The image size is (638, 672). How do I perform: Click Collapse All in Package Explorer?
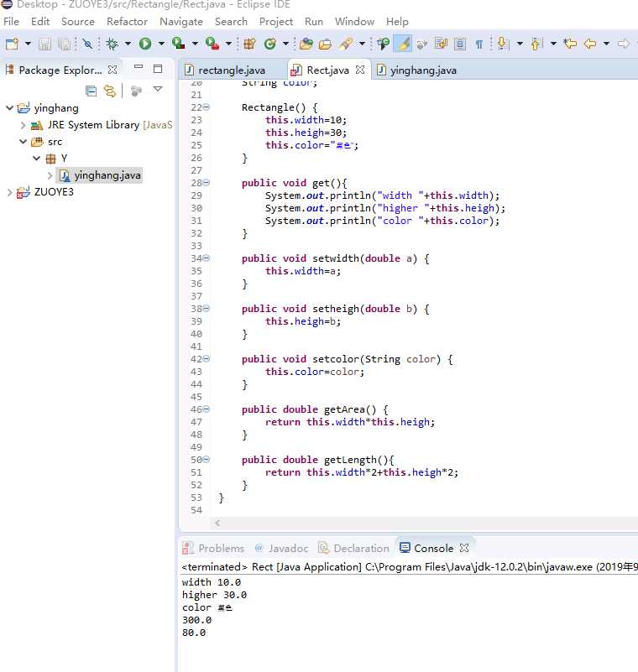pyautogui.click(x=91, y=91)
